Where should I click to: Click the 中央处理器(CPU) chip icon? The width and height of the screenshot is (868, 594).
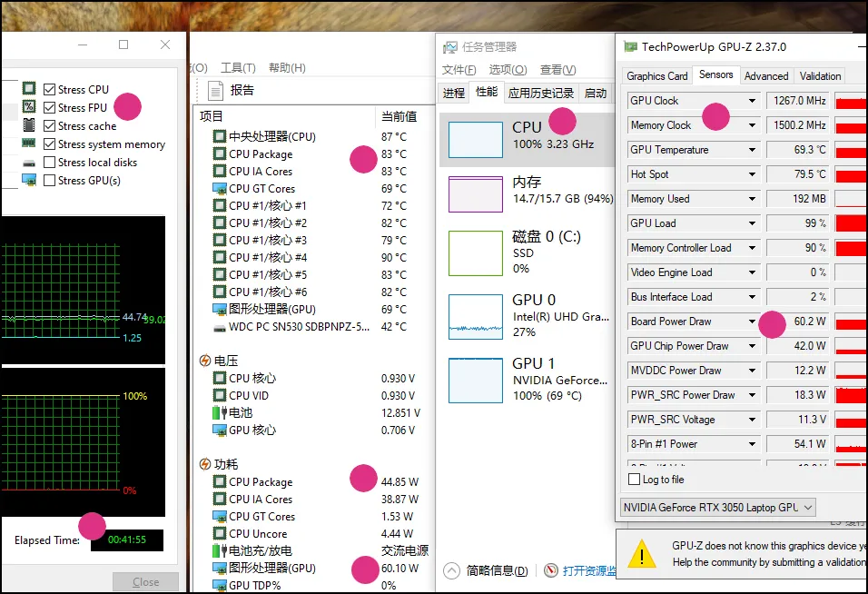pos(220,136)
